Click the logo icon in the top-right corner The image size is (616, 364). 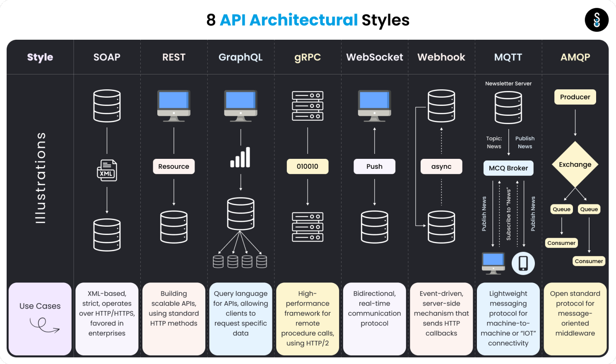coord(596,19)
